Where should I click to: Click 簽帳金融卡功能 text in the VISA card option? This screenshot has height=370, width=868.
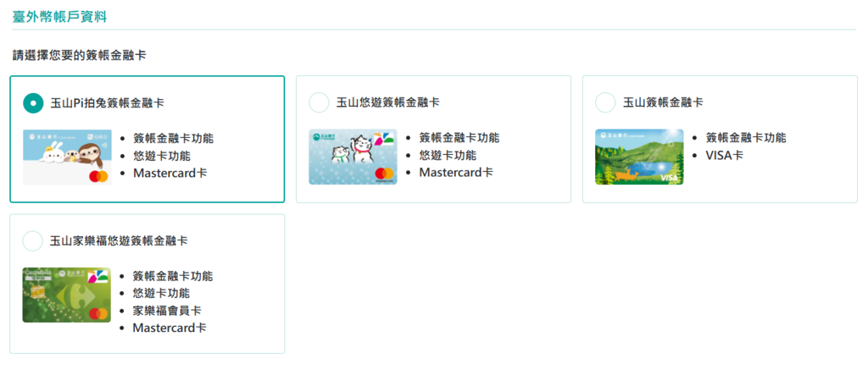click(746, 138)
